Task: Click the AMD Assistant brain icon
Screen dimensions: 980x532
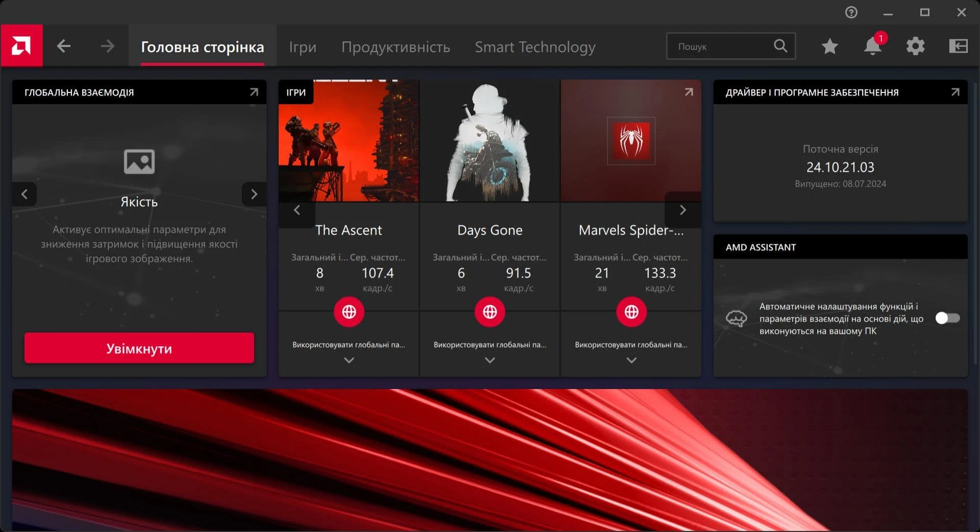Action: click(737, 319)
